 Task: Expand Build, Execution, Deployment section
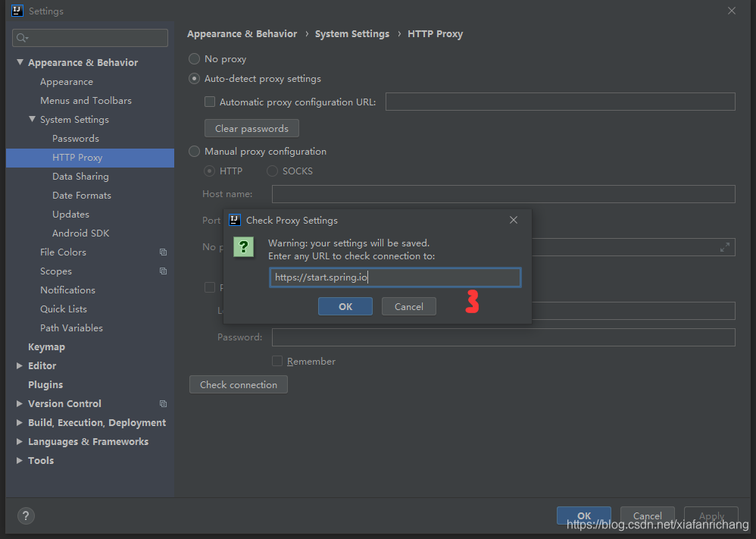pos(19,423)
